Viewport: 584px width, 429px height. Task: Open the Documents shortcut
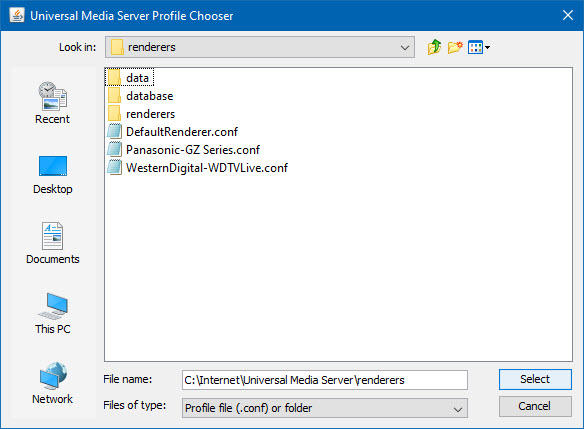point(53,244)
